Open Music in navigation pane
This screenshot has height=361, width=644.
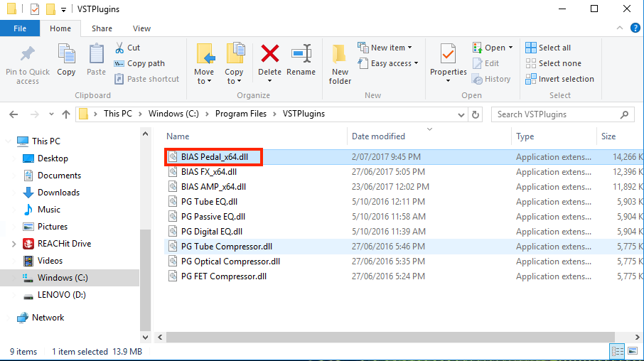point(49,210)
